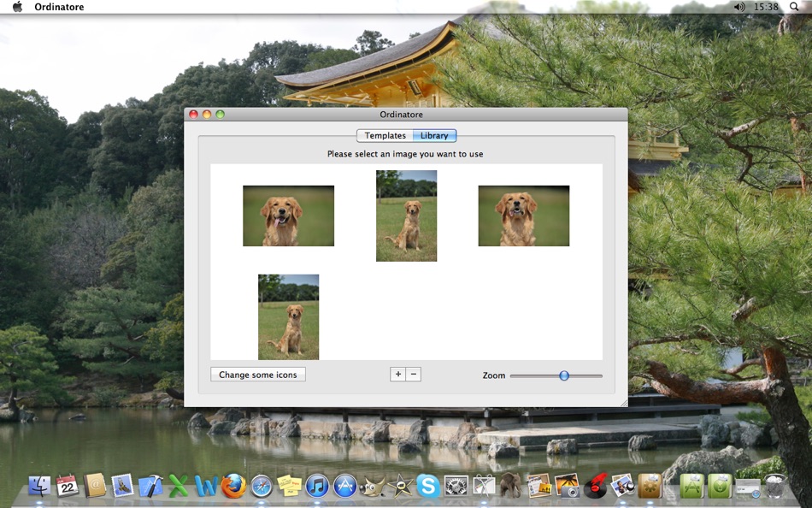Open Spotlight search magnifier
Viewport: 812px width, 508px height.
[x=794, y=7]
